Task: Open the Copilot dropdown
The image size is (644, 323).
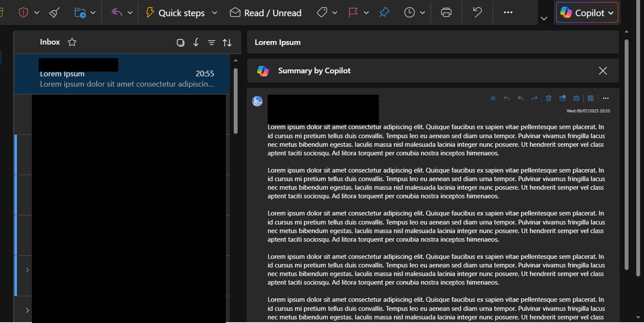Action: (611, 13)
